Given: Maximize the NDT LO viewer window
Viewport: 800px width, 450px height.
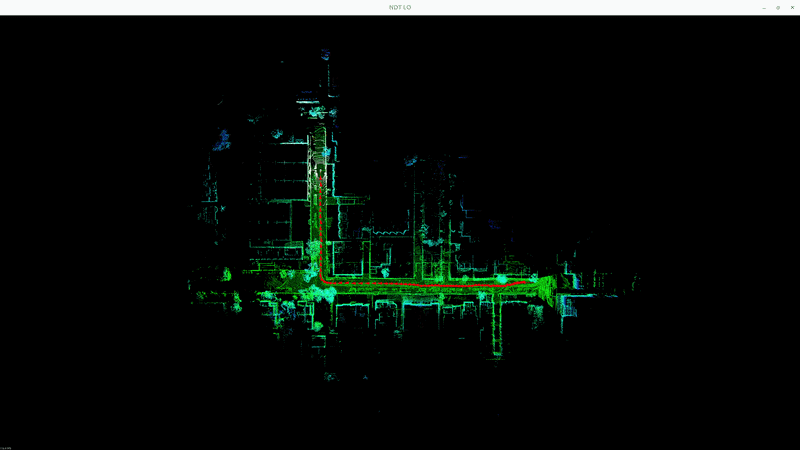Looking at the screenshot, I should point(778,7).
